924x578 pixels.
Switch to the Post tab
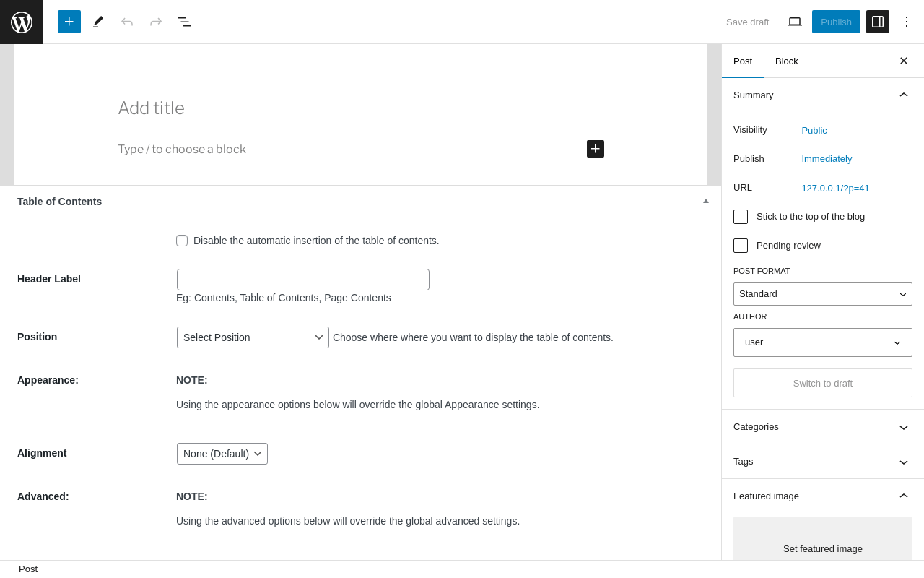point(743,61)
